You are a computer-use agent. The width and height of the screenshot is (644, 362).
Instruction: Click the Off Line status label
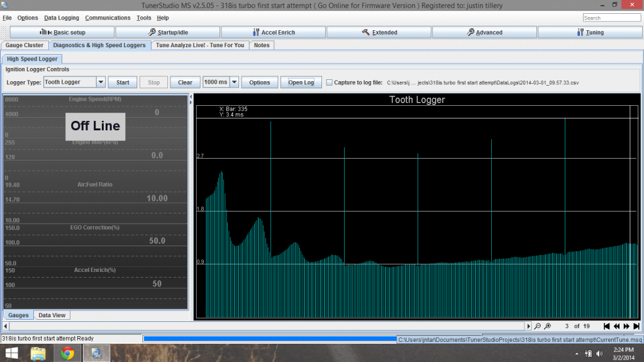tap(96, 126)
